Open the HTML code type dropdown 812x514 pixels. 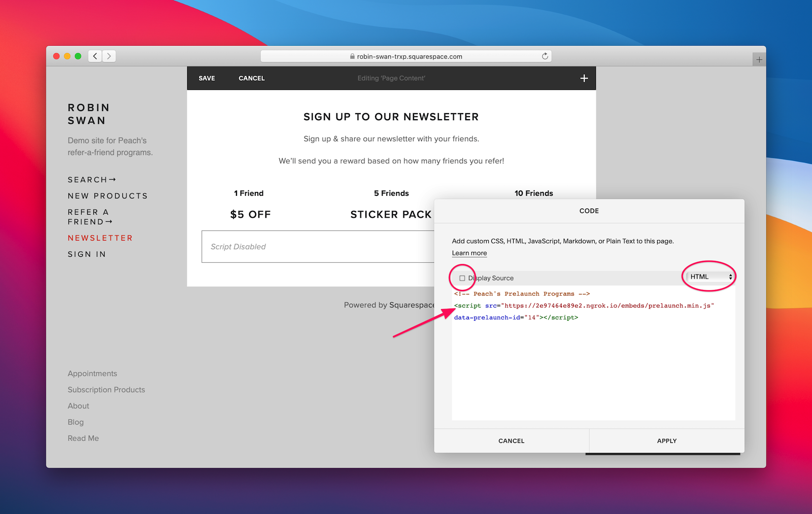[x=710, y=277]
